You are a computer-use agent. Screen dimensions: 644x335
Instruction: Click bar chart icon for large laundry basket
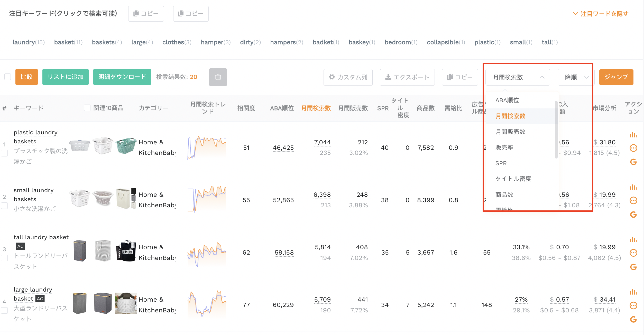(x=633, y=292)
